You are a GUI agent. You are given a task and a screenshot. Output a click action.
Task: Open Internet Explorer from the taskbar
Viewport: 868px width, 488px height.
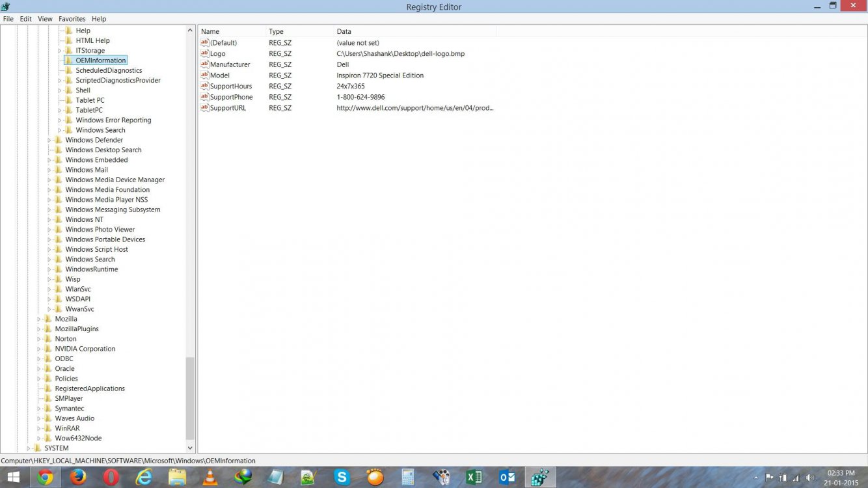click(x=144, y=477)
